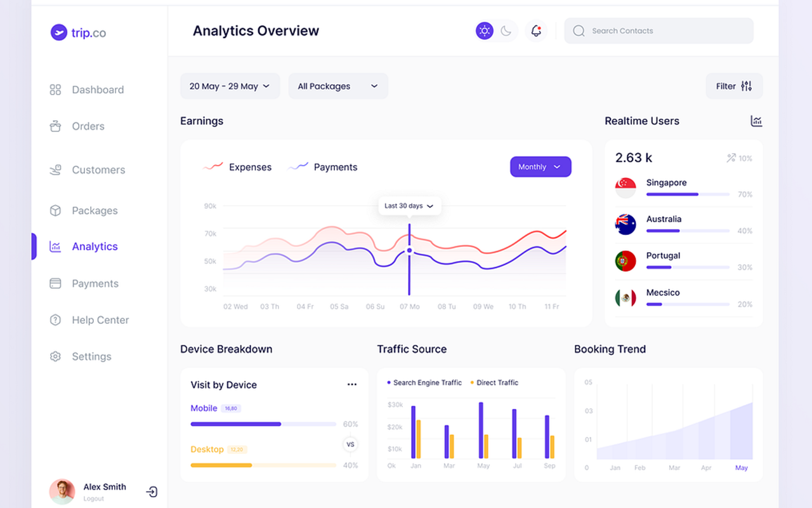The image size is (812, 508).
Task: Click inside the Search Contacts field
Action: 658,30
